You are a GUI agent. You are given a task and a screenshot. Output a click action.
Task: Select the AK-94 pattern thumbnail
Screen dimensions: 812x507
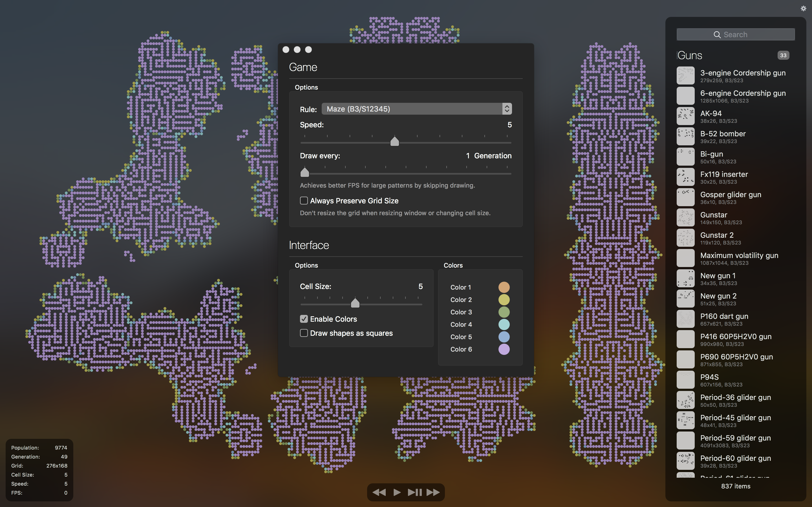685,116
